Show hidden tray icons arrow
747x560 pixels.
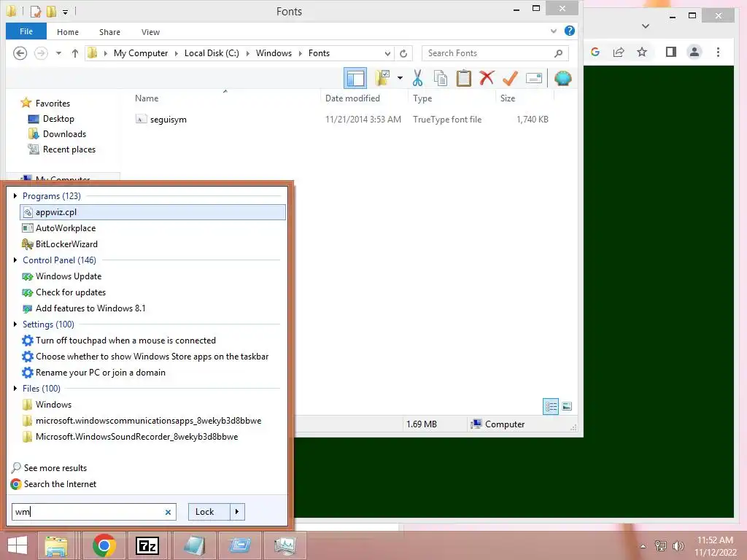point(643,546)
